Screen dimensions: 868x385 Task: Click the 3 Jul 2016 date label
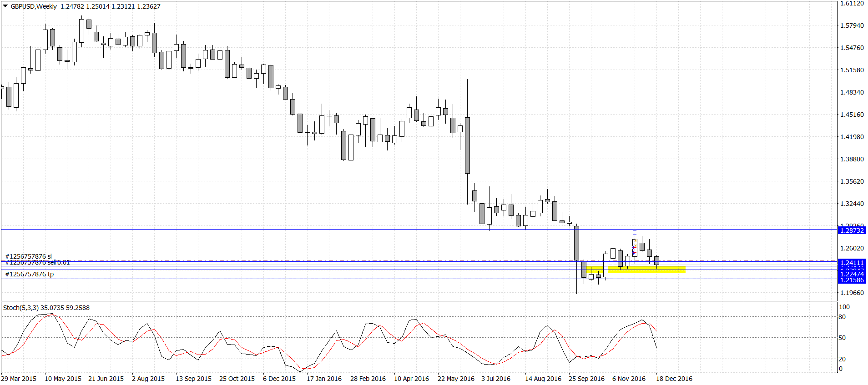pos(496,379)
